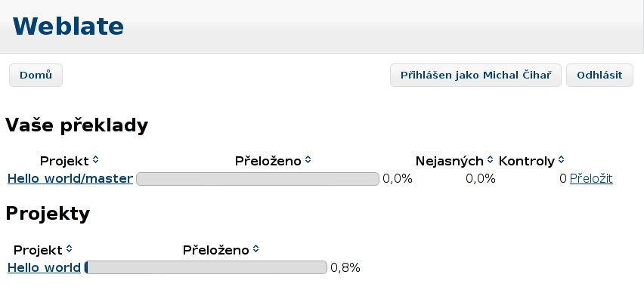Sort your translations by Projekt column icon
Screen dimensions: 644x290
(x=96, y=160)
